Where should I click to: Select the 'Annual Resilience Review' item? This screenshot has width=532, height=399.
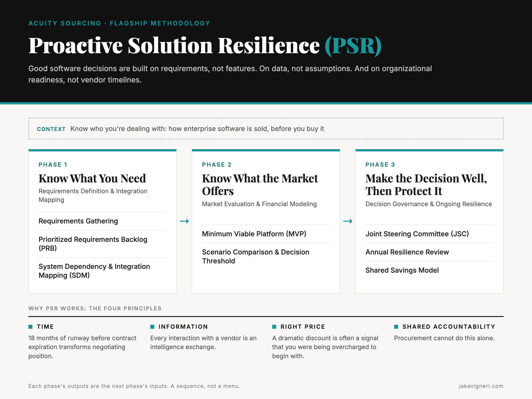[407, 252]
